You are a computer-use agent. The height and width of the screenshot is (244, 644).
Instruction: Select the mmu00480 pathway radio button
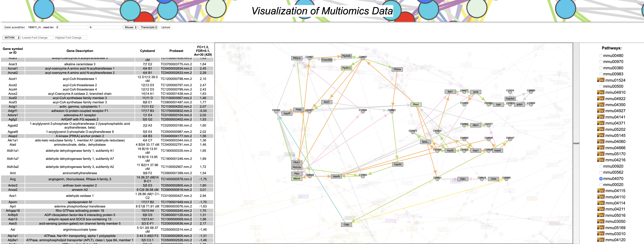tap(601, 56)
